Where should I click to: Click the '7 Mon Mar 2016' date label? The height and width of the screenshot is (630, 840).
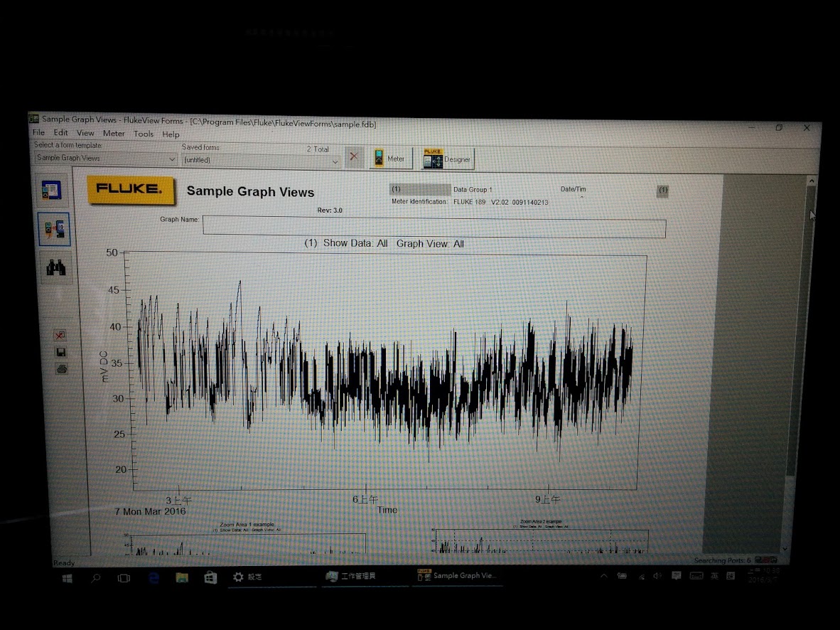pyautogui.click(x=151, y=511)
